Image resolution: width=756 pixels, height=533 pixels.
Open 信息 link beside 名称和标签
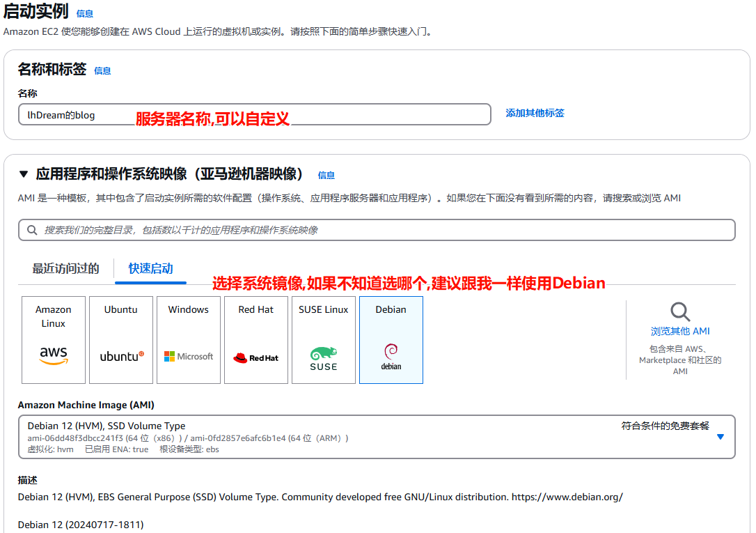(102, 70)
